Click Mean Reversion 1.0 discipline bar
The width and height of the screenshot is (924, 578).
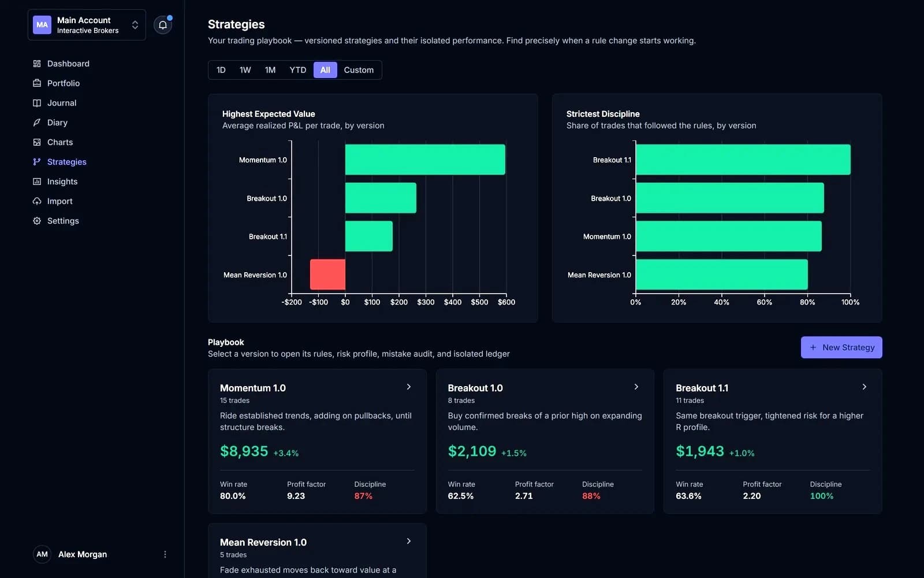[x=722, y=275]
